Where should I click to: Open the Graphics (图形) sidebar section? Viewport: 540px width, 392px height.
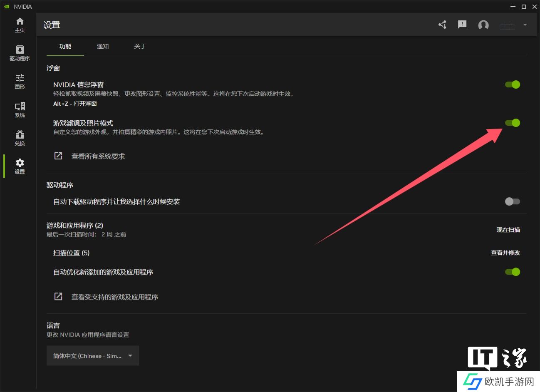20,81
